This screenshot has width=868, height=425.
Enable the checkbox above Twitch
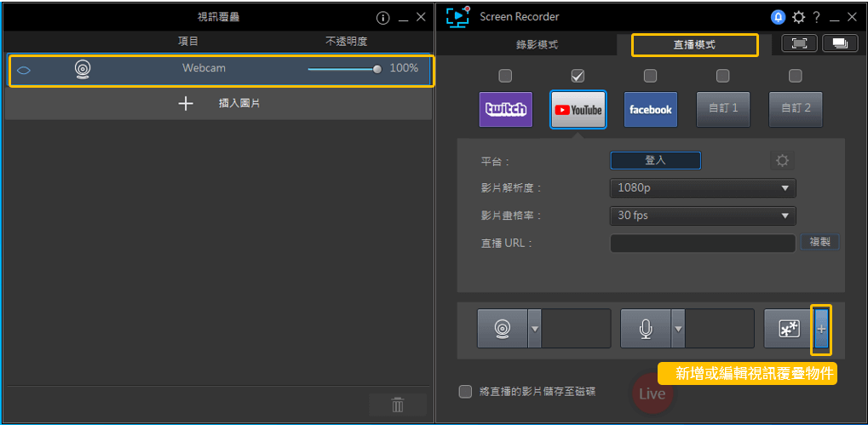(x=505, y=75)
